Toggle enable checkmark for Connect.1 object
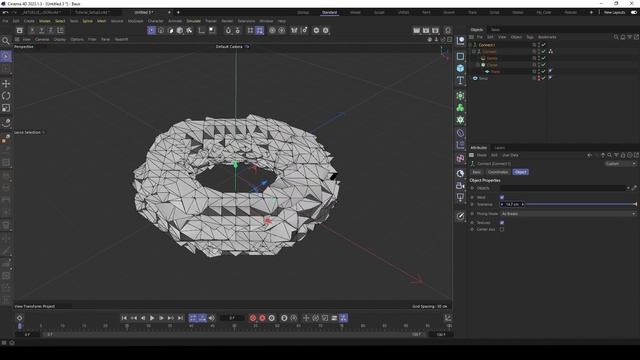Viewport: 640px width, 360px height. tap(544, 45)
